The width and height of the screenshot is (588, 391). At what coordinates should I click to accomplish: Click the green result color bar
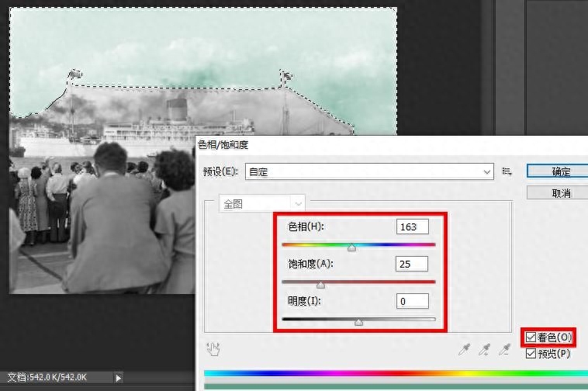pos(396,386)
